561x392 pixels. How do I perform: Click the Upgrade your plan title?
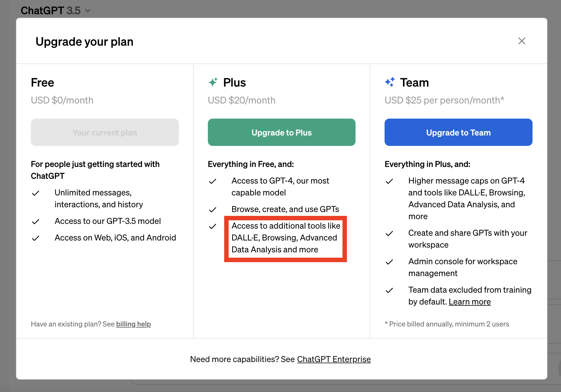[x=85, y=42]
